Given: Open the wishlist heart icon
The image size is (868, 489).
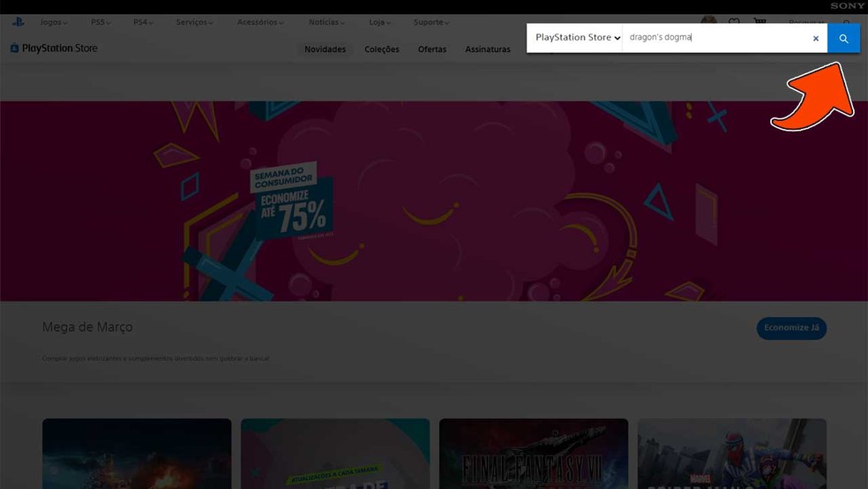Looking at the screenshot, I should [734, 21].
